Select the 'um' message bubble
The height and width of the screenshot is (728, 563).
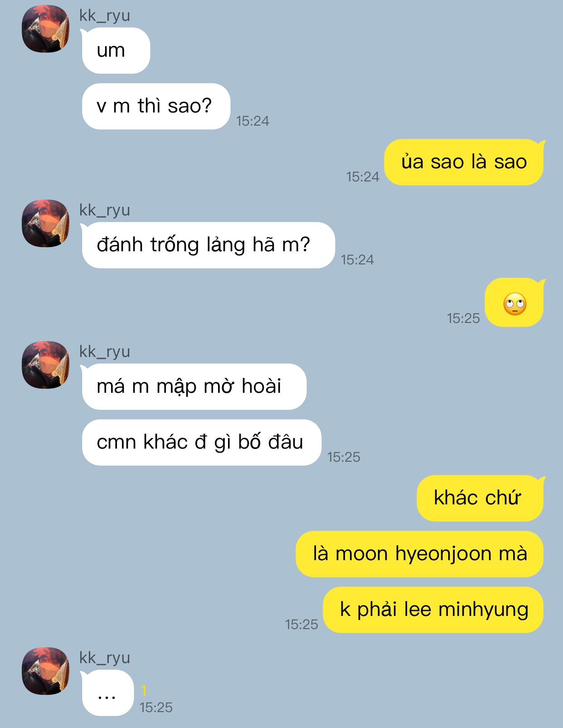[x=116, y=50]
